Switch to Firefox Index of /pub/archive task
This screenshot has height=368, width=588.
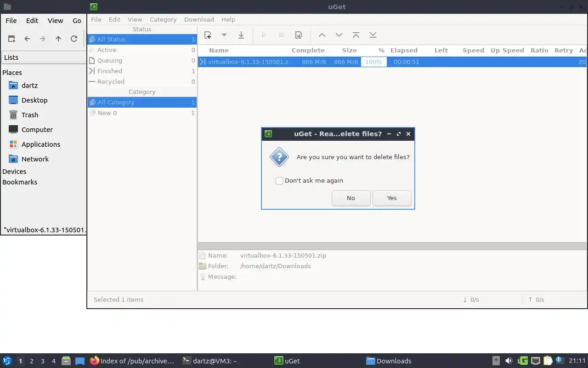132,361
